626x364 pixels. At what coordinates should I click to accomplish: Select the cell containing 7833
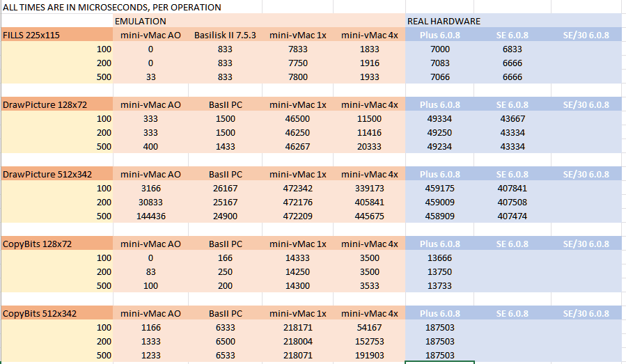pyautogui.click(x=298, y=49)
